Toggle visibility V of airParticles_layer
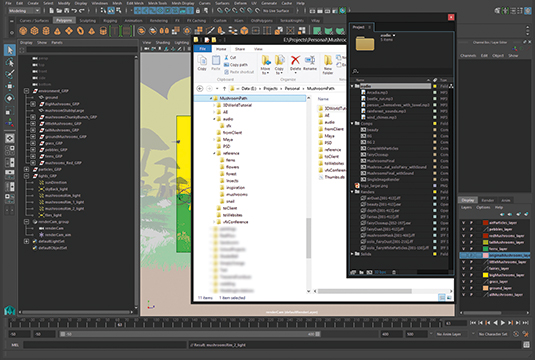Image resolution: width=535 pixels, height=360 pixels. [x=463, y=223]
